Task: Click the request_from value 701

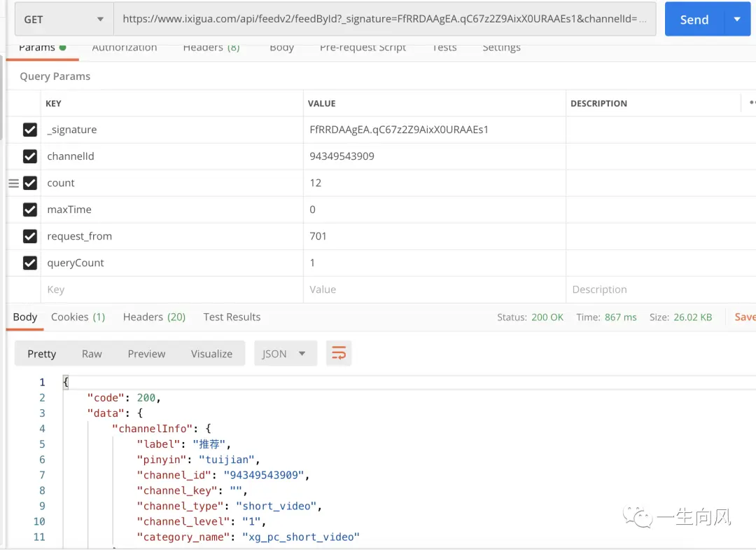Action: point(318,236)
